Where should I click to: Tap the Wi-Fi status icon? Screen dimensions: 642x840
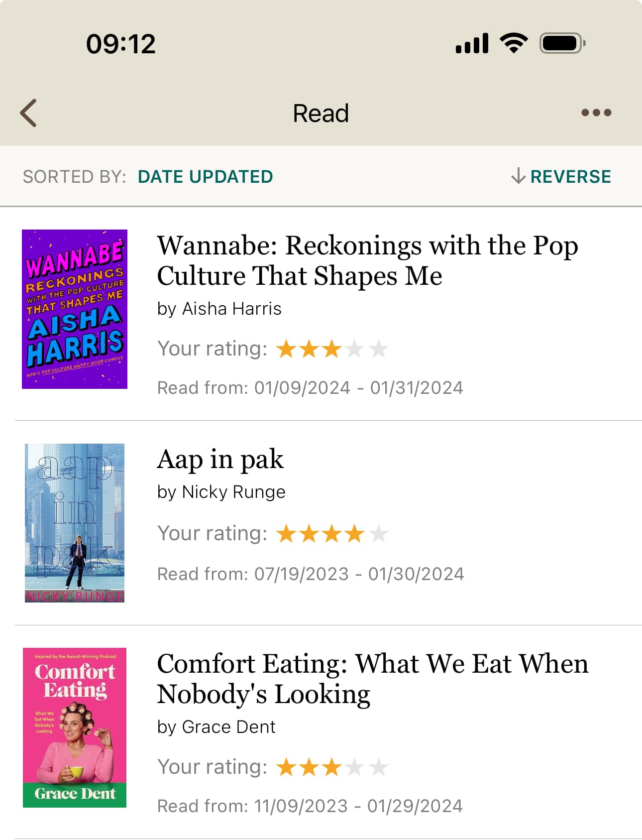[x=514, y=43]
